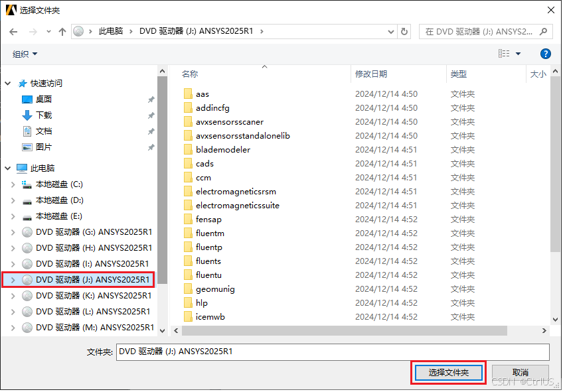Image resolution: width=563 pixels, height=392 pixels.
Task: Go up one folder level
Action: pos(62,32)
